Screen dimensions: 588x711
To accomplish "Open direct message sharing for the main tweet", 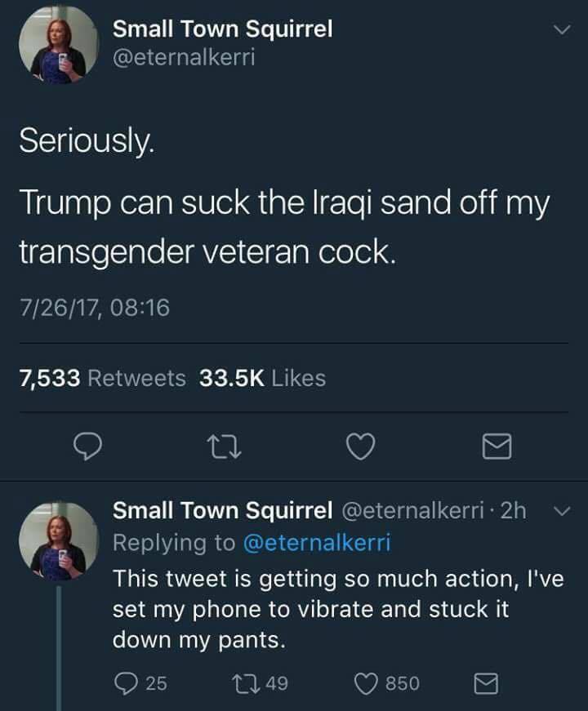I will 497,446.
